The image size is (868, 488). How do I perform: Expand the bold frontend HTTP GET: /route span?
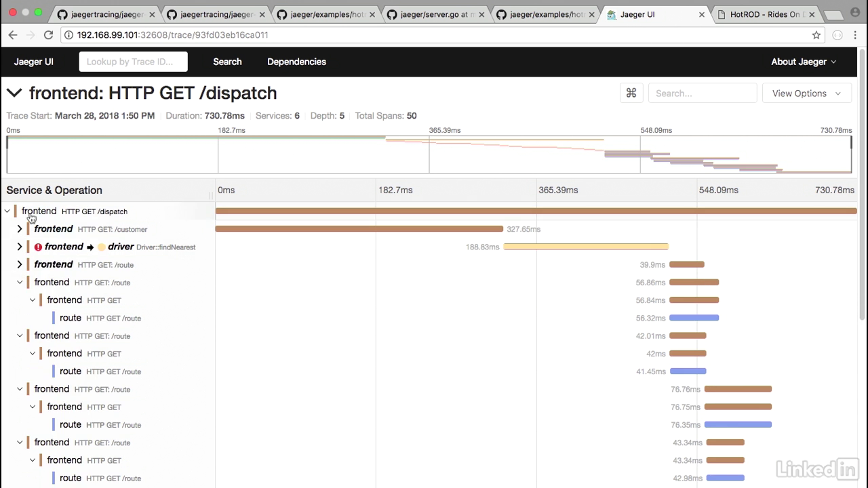click(20, 264)
